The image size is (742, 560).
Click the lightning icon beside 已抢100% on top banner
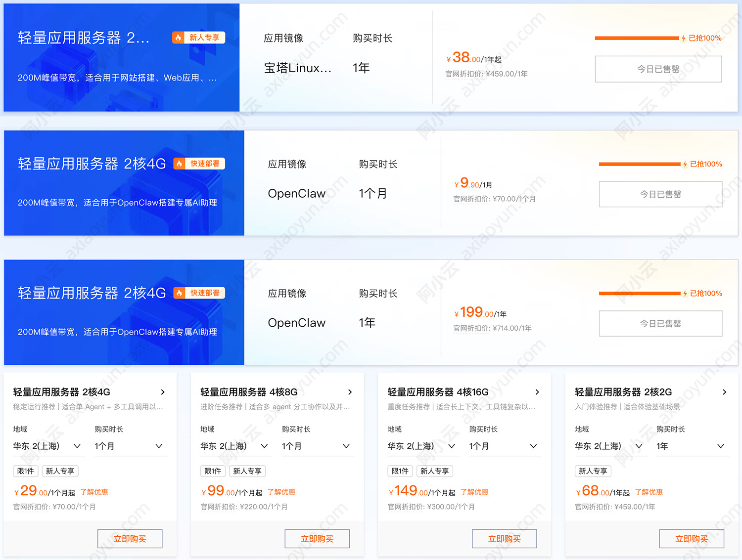tap(683, 38)
